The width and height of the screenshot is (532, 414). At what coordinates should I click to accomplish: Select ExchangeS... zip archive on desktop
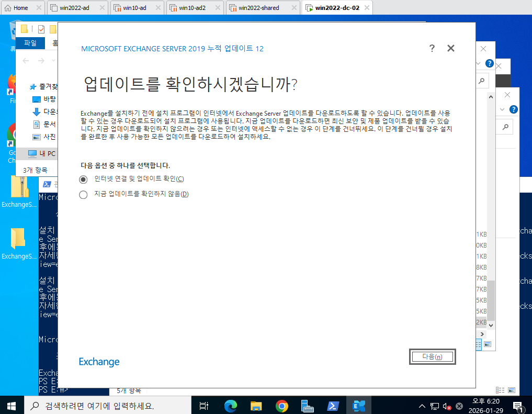coord(19,192)
